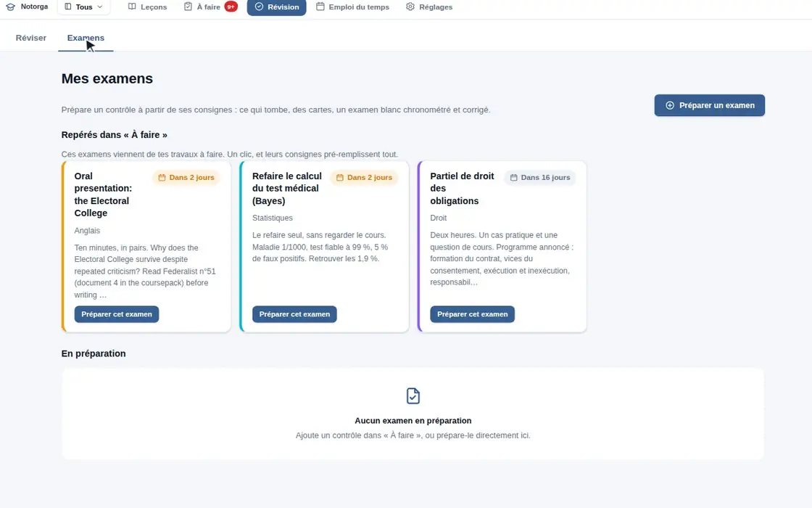Viewport: 812px width, 508px height.
Task: Open Refaire le calcul du test médical title
Action: point(287,188)
